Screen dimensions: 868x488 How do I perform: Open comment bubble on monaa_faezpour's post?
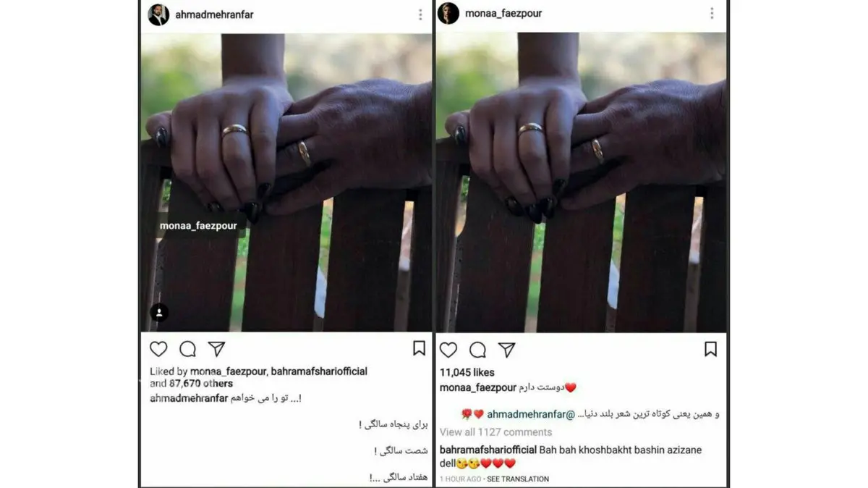477,350
